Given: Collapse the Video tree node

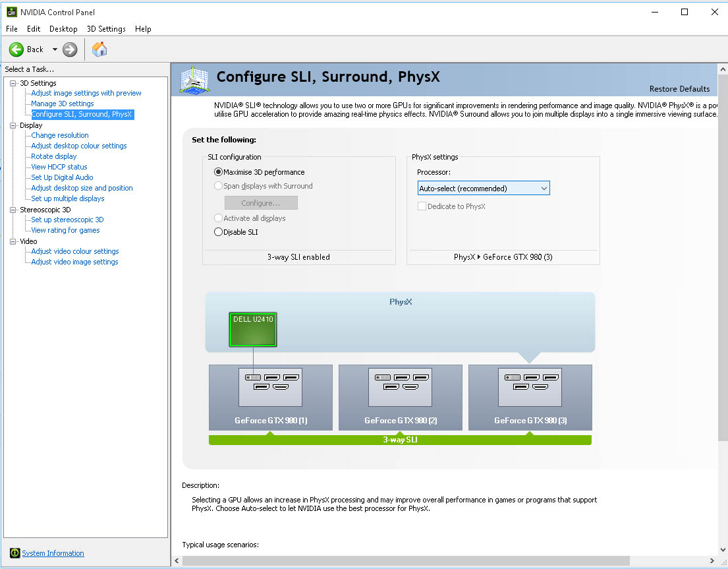Looking at the screenshot, I should [13, 241].
